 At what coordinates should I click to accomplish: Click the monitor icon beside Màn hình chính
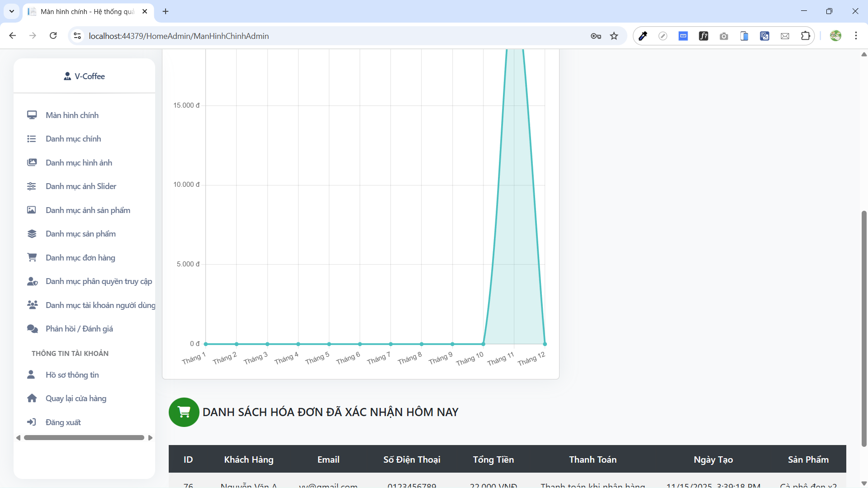(x=32, y=115)
